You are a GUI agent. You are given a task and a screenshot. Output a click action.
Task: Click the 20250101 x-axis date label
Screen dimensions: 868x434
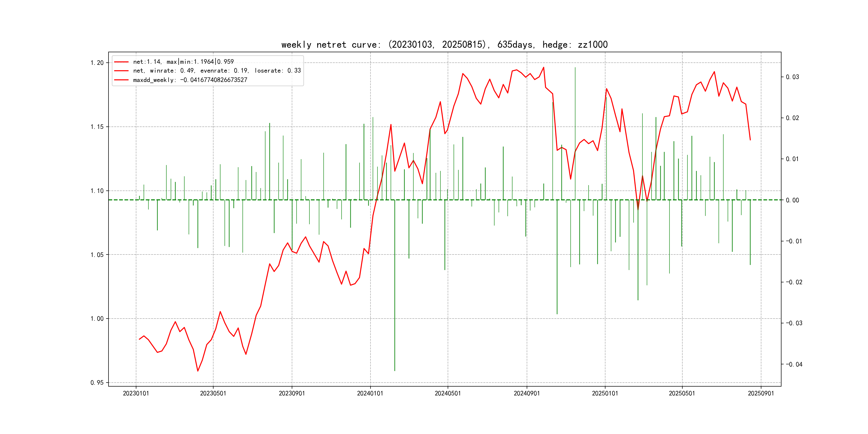coord(605,393)
